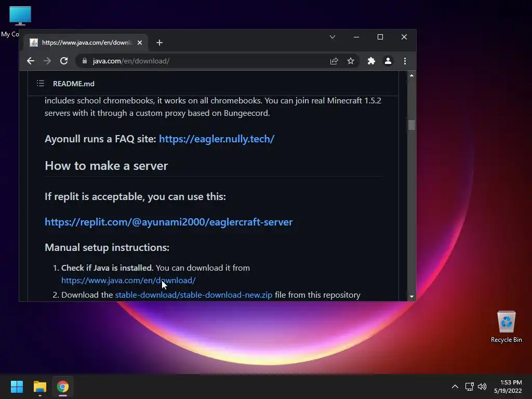The width and height of the screenshot is (532, 399).
Task: Click the scrollbar up arrow
Action: (411, 75)
